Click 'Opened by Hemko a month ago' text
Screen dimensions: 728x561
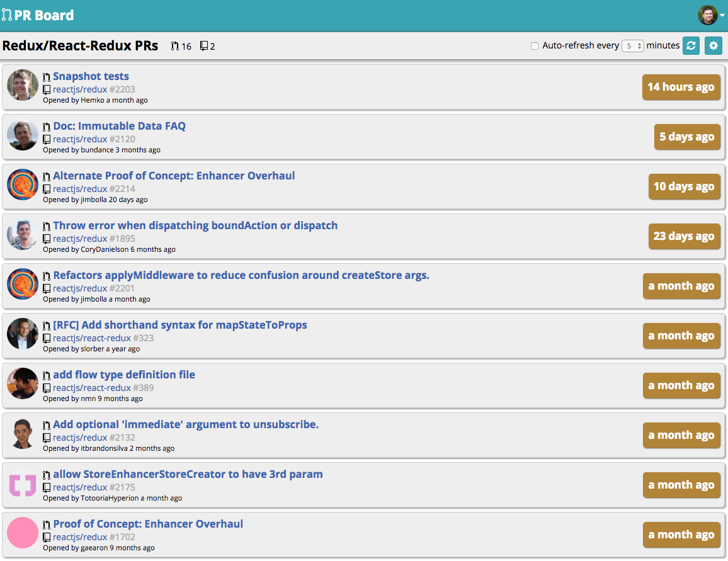[x=95, y=100]
